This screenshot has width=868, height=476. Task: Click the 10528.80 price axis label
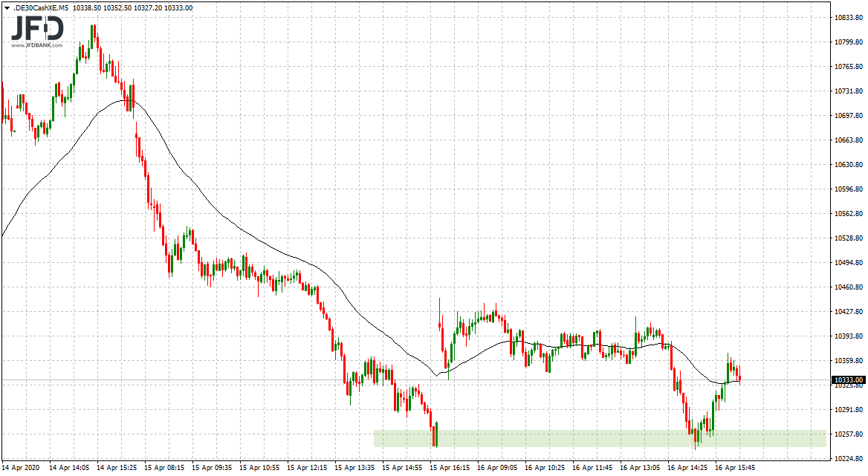848,238
